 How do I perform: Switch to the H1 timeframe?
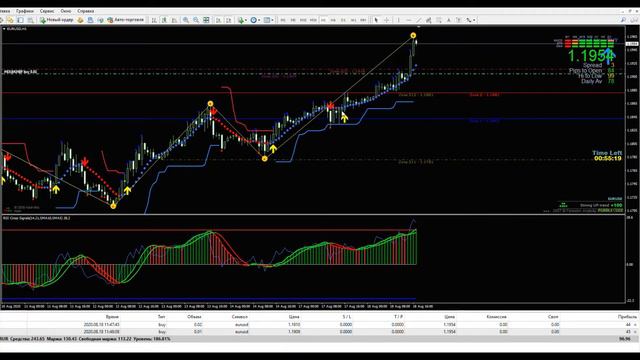[x=323, y=20]
